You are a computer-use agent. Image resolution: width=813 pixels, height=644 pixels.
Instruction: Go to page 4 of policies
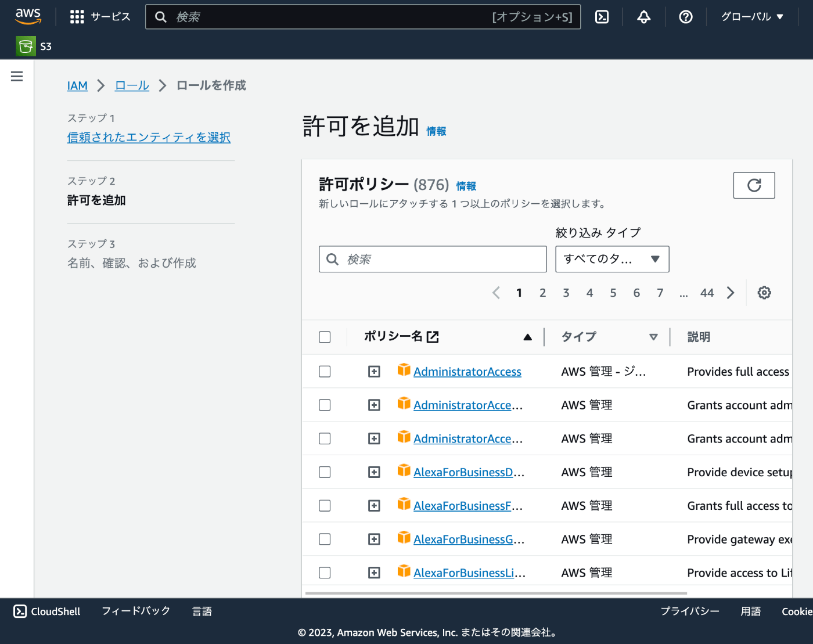589,293
